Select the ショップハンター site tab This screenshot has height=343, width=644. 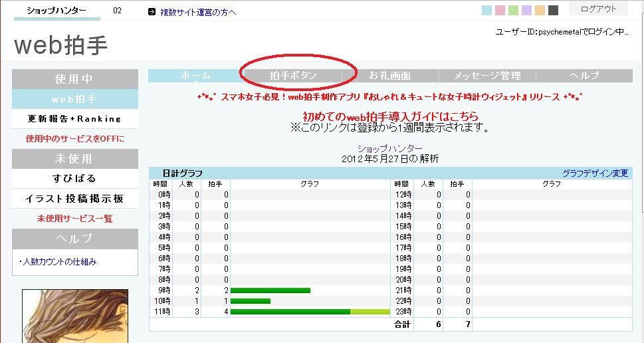(56, 11)
